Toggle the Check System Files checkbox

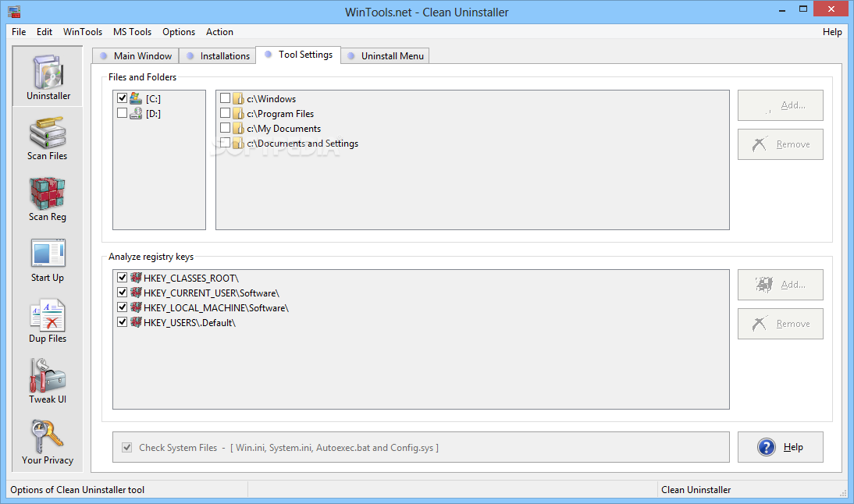pyautogui.click(x=127, y=447)
